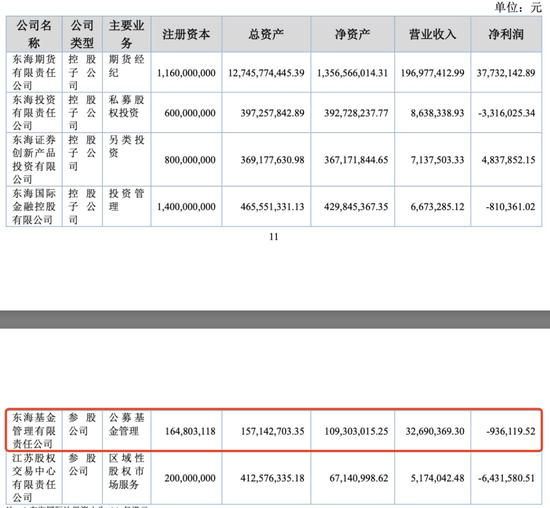Click the 单位：元 unit label
Viewport: 550px width, 508px height.
click(x=518, y=7)
